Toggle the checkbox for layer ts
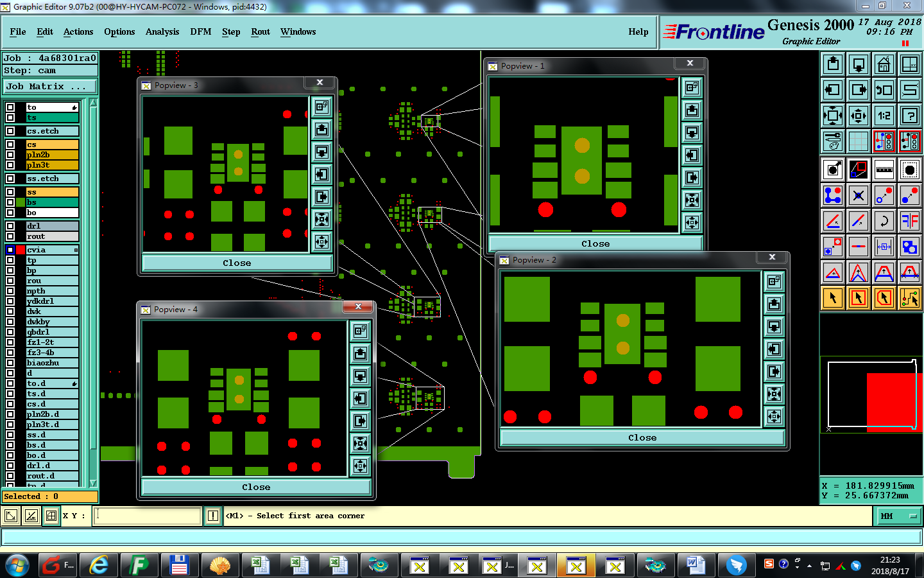Screen dimensions: 924x578 10,118
